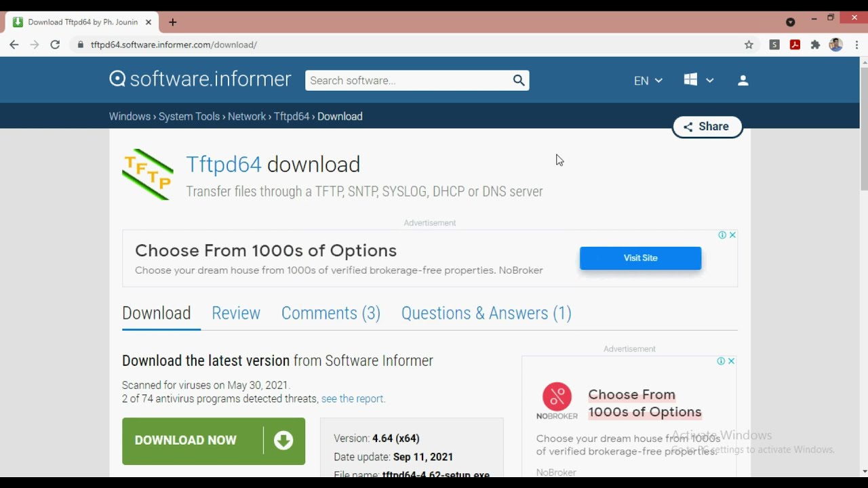Open ad info icon on sidebar ad

(x=721, y=361)
